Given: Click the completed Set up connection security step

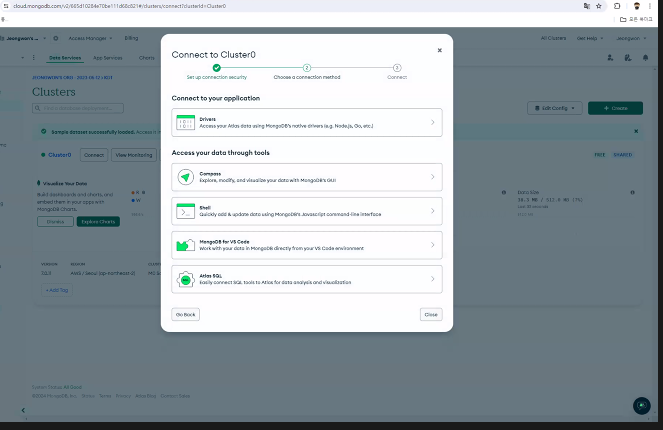Looking at the screenshot, I should click(x=216, y=68).
